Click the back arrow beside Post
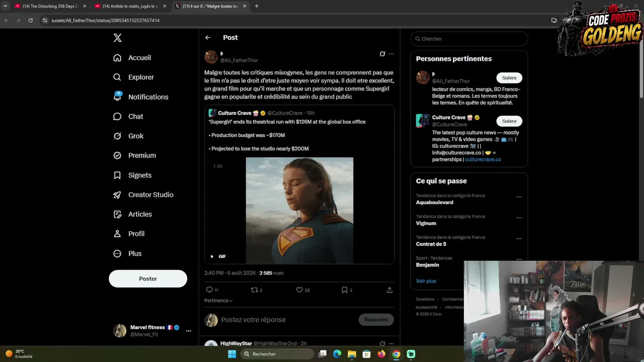The width and height of the screenshot is (644, 362). coord(208,38)
